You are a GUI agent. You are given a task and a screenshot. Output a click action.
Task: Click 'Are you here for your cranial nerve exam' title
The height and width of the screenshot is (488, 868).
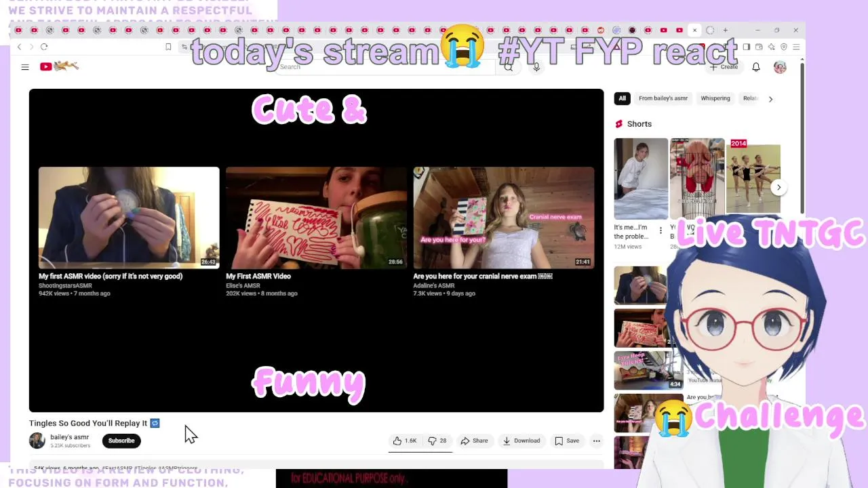(x=483, y=277)
